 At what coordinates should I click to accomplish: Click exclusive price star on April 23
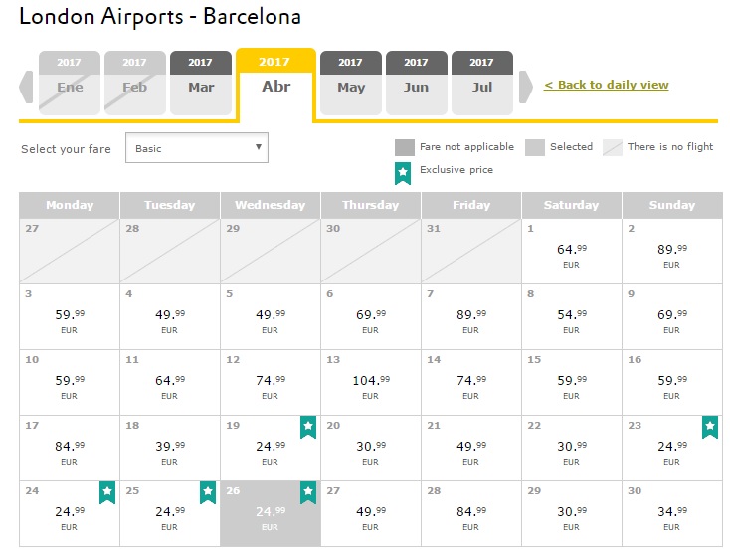710,427
